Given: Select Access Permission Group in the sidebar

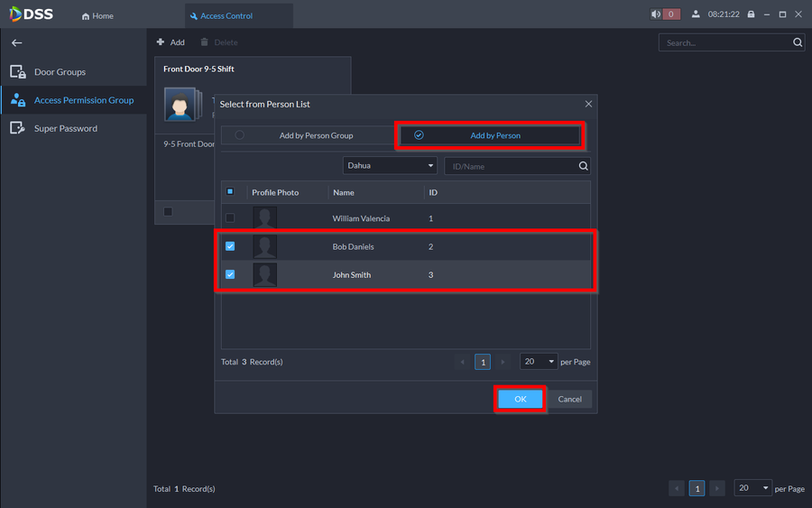Looking at the screenshot, I should [74, 100].
